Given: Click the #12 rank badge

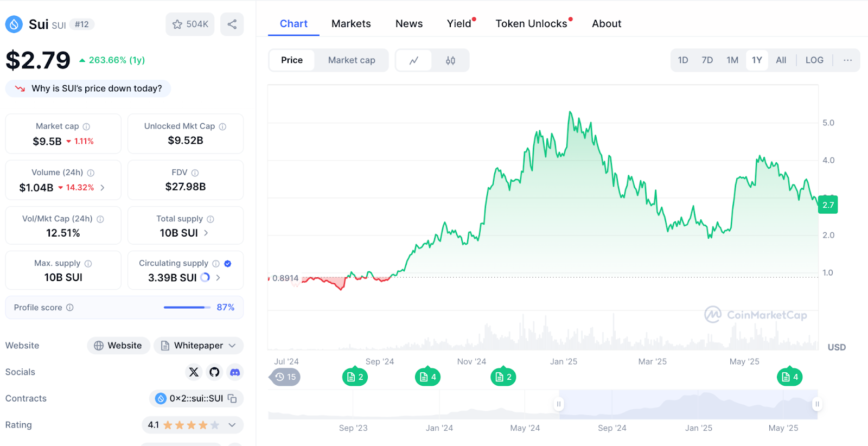Looking at the screenshot, I should click(82, 24).
